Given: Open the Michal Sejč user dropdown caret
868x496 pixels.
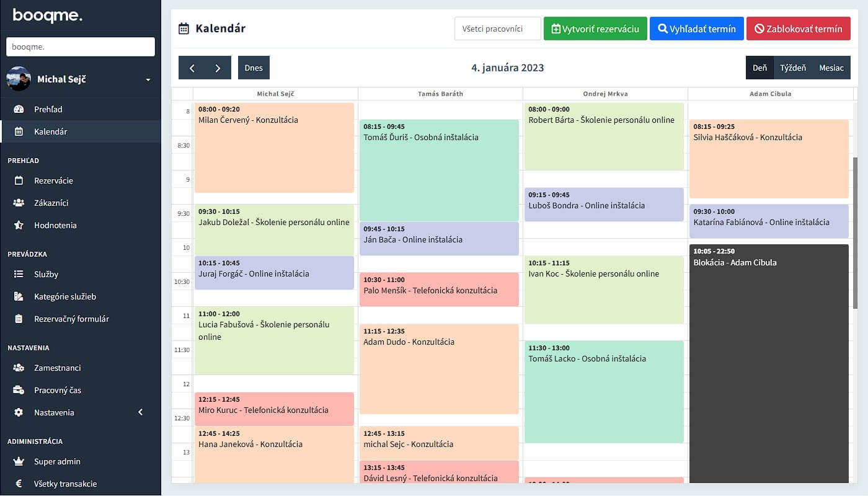Looking at the screenshot, I should pyautogui.click(x=148, y=80).
